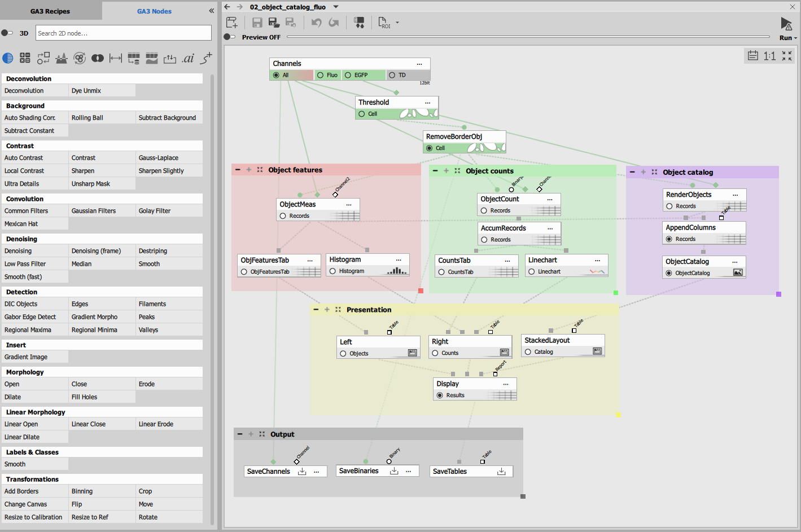This screenshot has width=801, height=532.
Task: Set graph zoom to 1:1
Action: pos(770,56)
